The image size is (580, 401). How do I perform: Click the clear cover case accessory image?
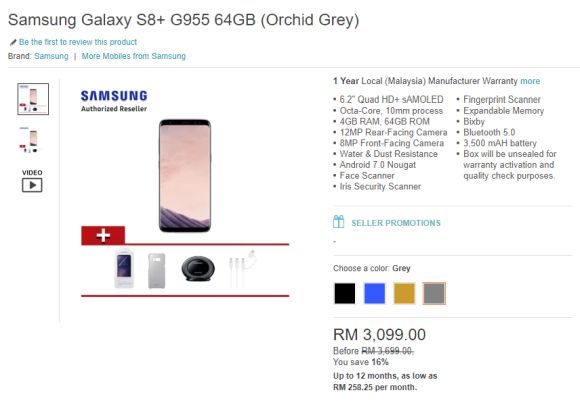point(157,270)
